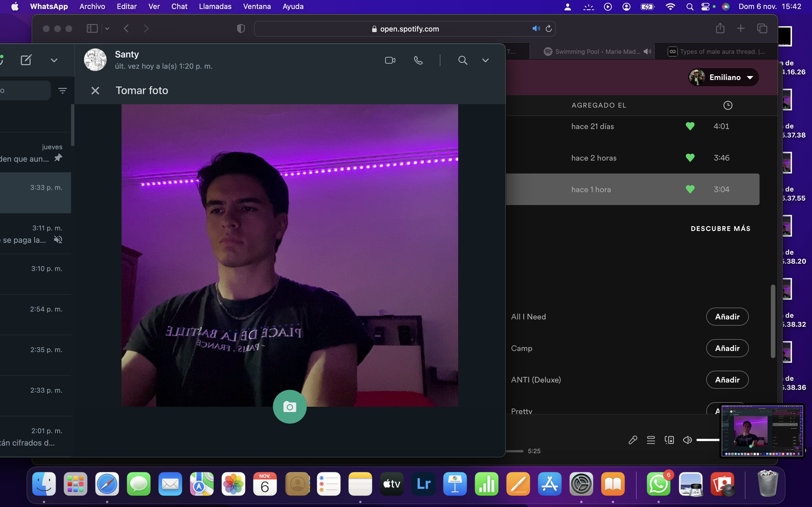Open chat options chevron beside search
The height and width of the screenshot is (507, 812).
coord(485,60)
